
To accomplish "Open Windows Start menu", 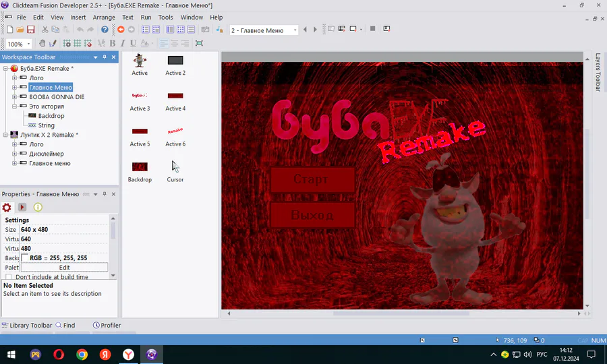I will click(x=11, y=355).
